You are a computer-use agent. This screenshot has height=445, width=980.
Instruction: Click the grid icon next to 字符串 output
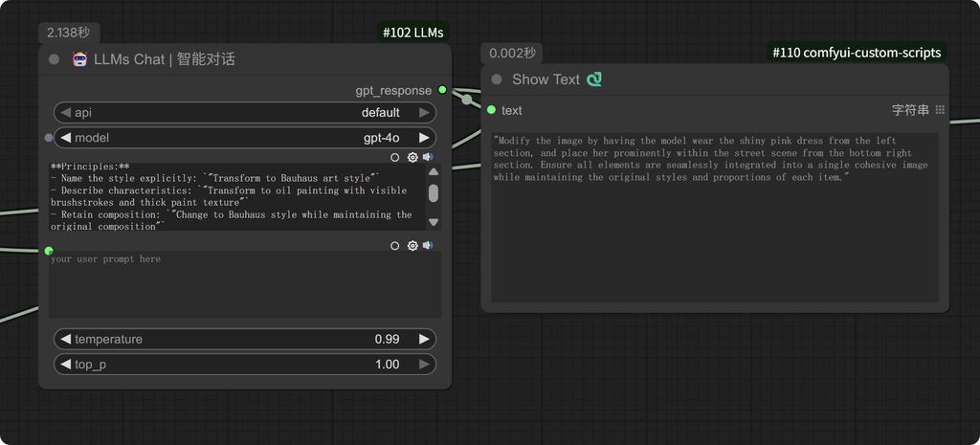940,110
